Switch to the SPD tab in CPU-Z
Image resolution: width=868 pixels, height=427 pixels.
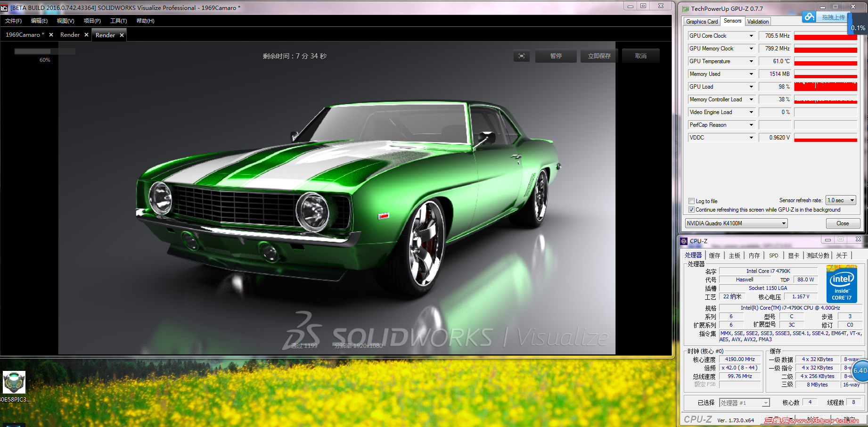pos(774,255)
